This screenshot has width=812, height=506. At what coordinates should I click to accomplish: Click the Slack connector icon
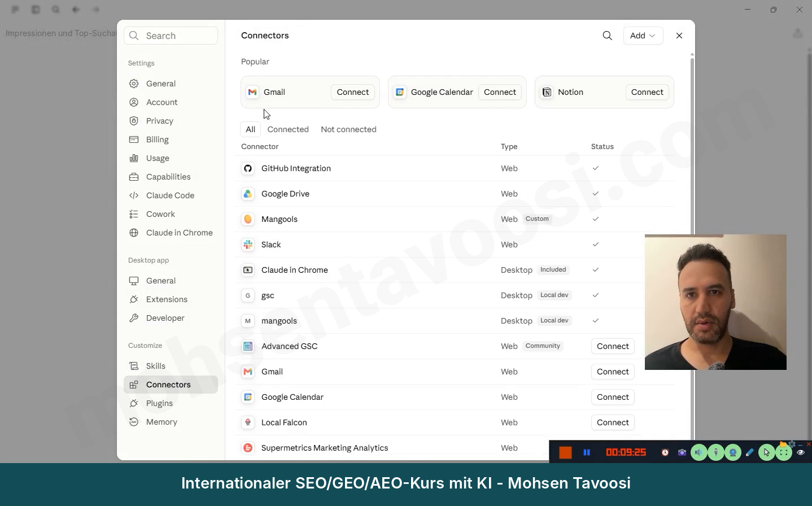tap(248, 245)
